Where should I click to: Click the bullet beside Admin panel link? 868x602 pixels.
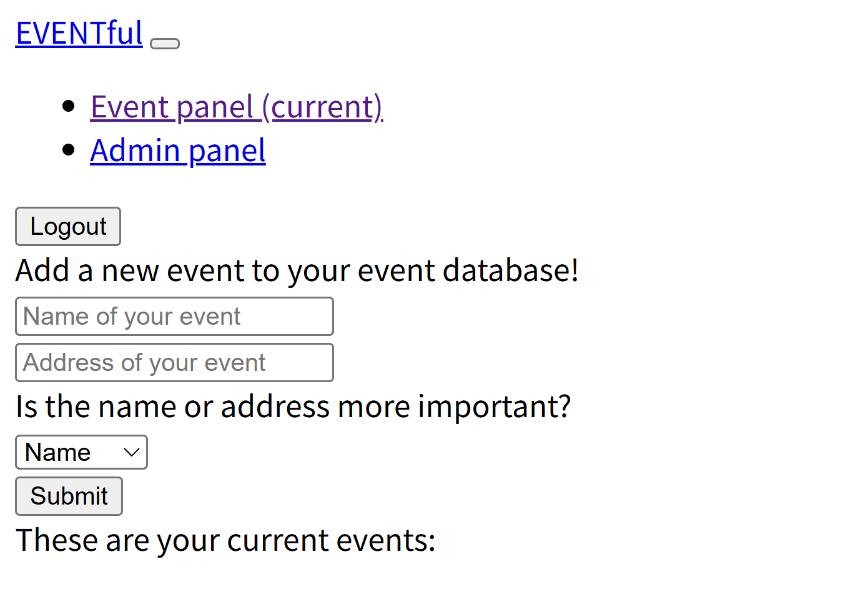point(69,150)
